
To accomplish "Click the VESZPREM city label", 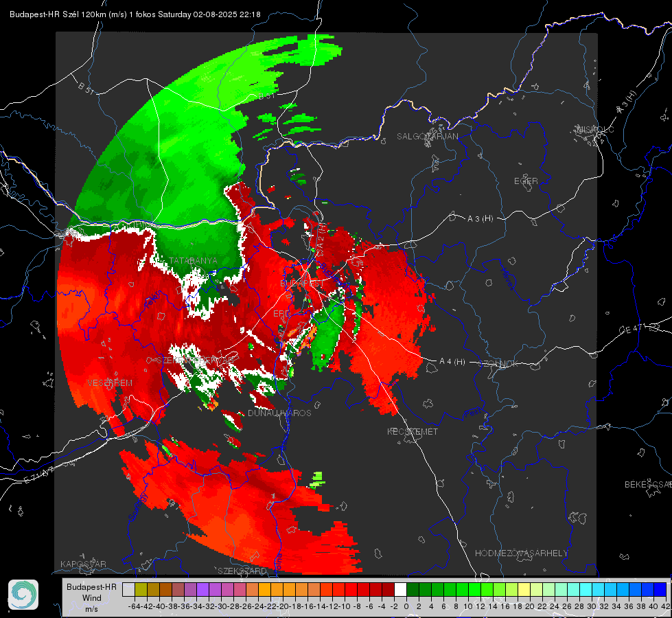I will tap(110, 383).
